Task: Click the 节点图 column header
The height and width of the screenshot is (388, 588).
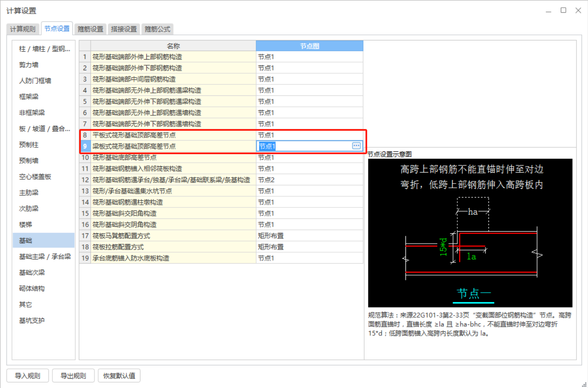Action: tap(309, 46)
